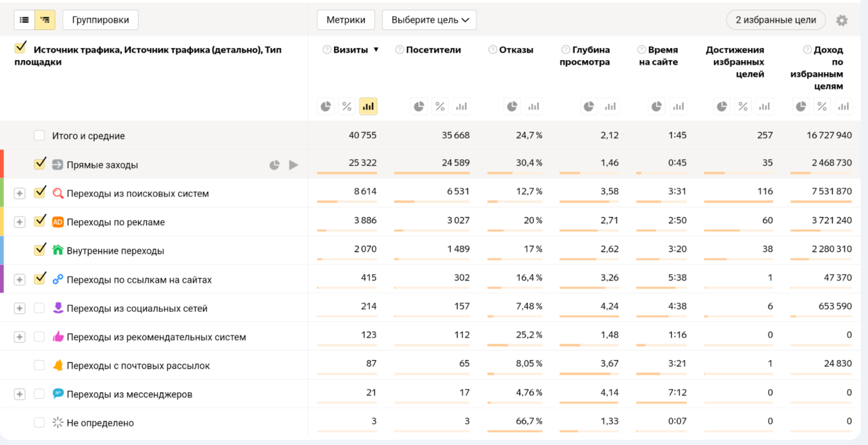Uncheck Прямые заходы checkbox
The height and width of the screenshot is (445, 868).
[39, 164]
